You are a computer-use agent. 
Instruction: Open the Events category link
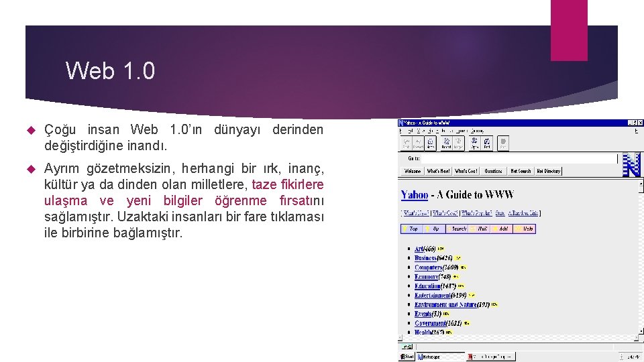click(x=423, y=314)
